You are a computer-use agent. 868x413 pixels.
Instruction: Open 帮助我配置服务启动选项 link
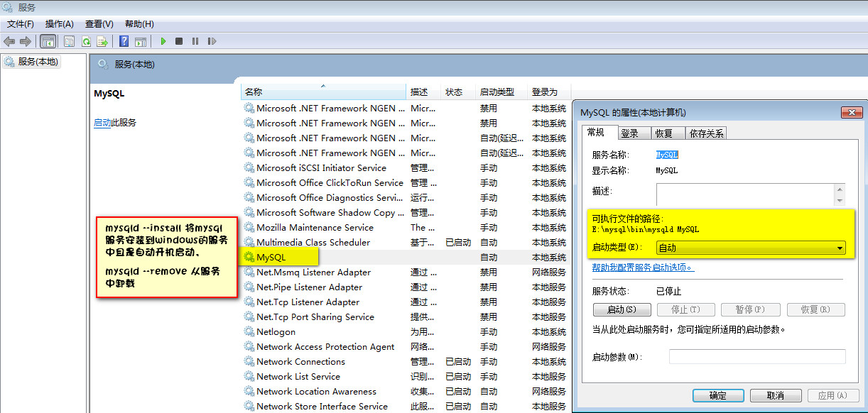643,268
